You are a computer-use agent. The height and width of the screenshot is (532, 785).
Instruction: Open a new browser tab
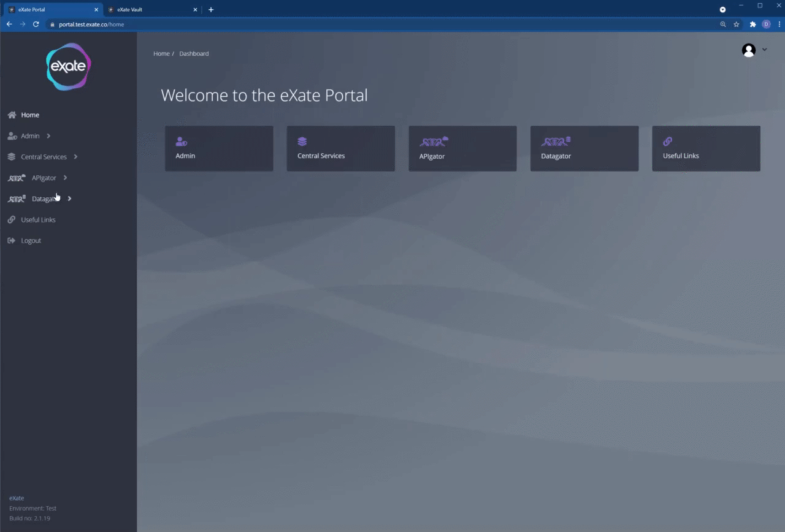pos(211,10)
